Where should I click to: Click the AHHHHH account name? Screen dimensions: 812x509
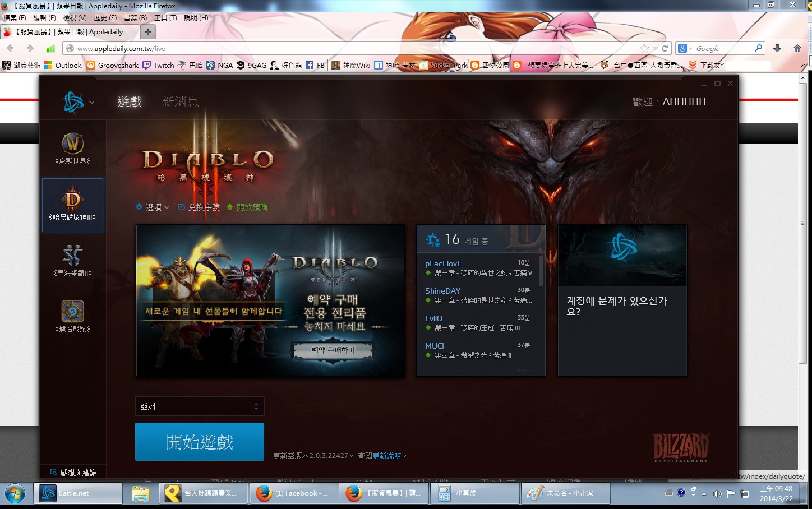point(684,101)
